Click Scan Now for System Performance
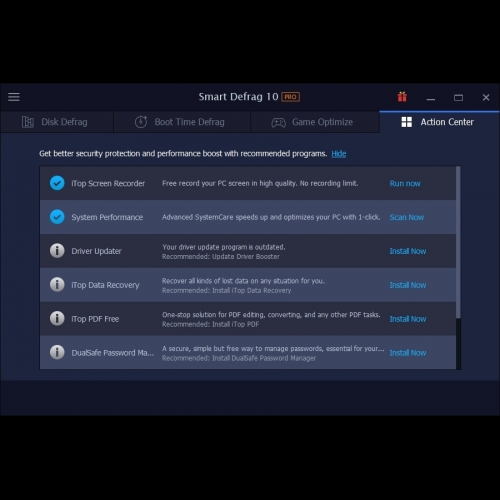 (x=407, y=217)
